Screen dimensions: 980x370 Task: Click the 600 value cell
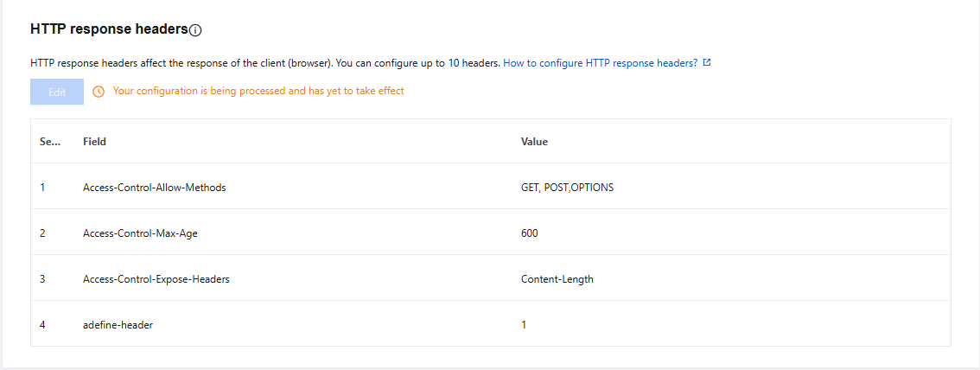[530, 233]
